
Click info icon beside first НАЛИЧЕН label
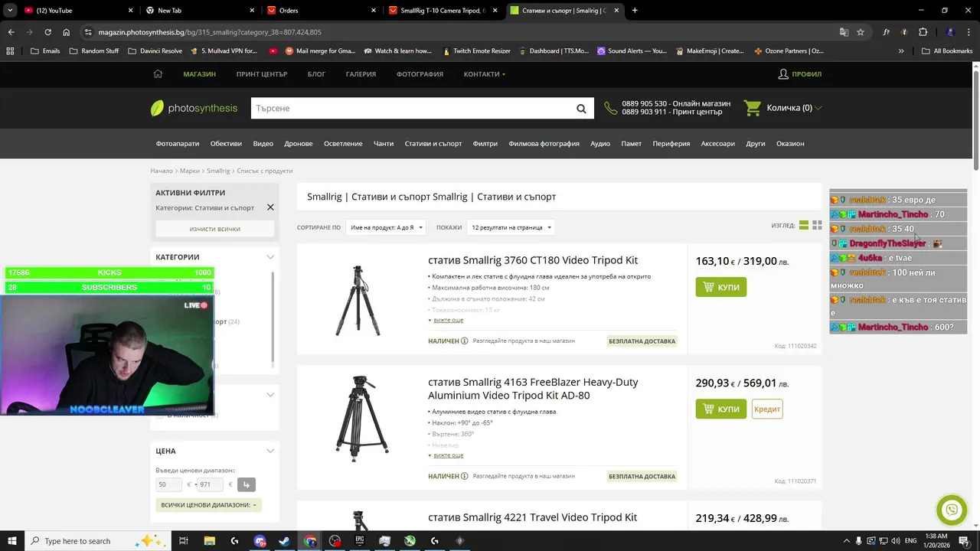tap(465, 341)
